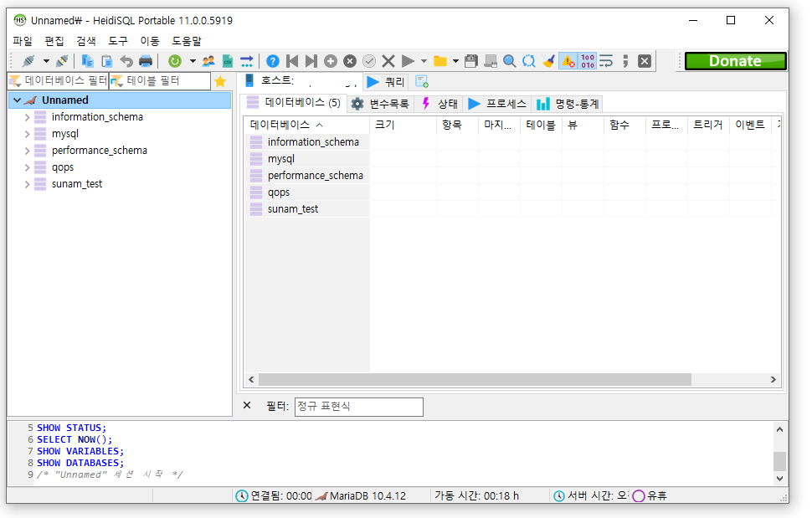Viewport: 812px width, 518px height.
Task: Expand sunam_test in the tree
Action: [27, 184]
